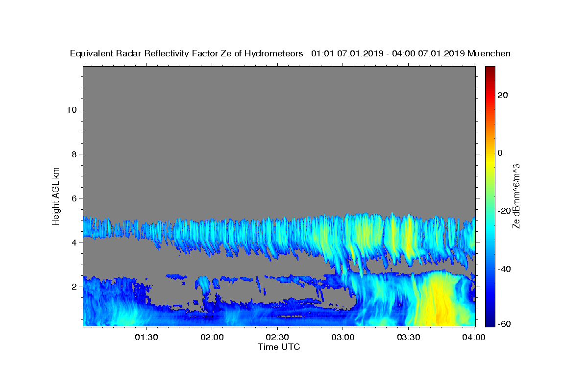The image size is (588, 392).
Task: Click the height tick label 10
Action: (x=71, y=110)
